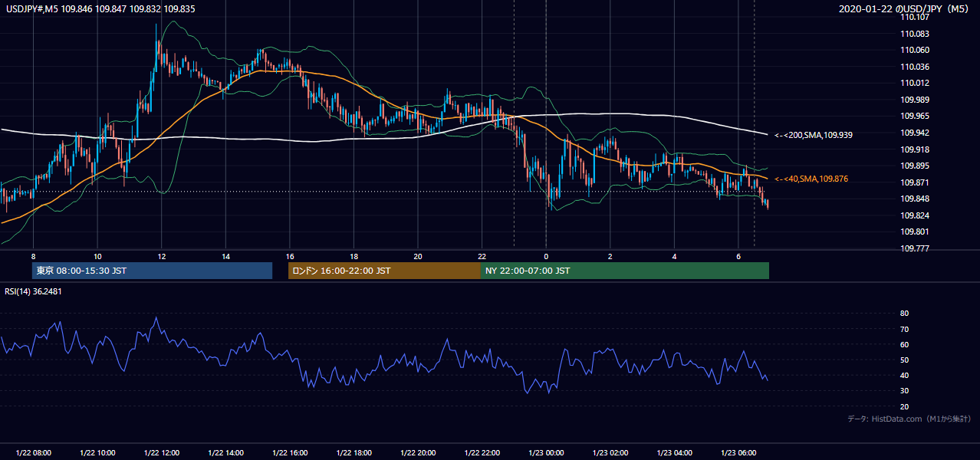The width and height of the screenshot is (980, 460).
Task: Click price level 109.918 on the axis
Action: click(914, 149)
